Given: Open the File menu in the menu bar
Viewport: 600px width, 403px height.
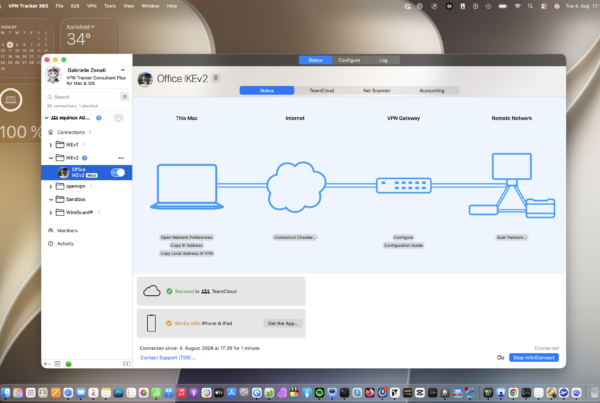Looking at the screenshot, I should pos(59,6).
